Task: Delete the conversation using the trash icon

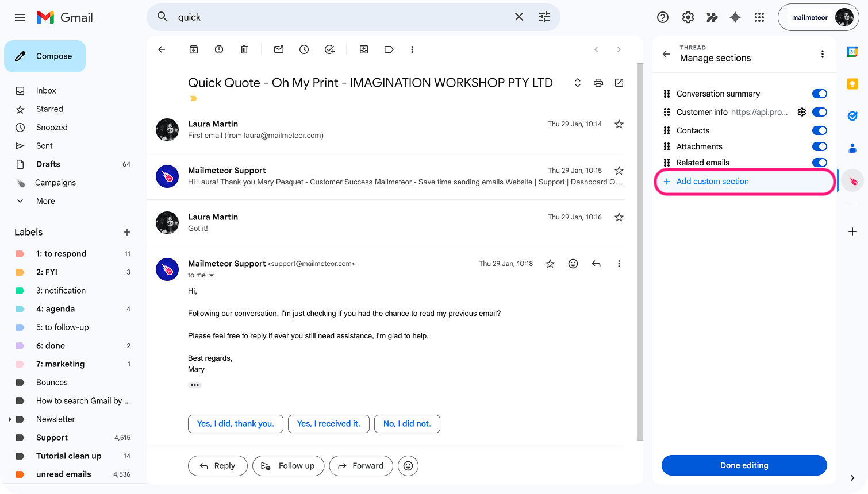Action: point(244,49)
